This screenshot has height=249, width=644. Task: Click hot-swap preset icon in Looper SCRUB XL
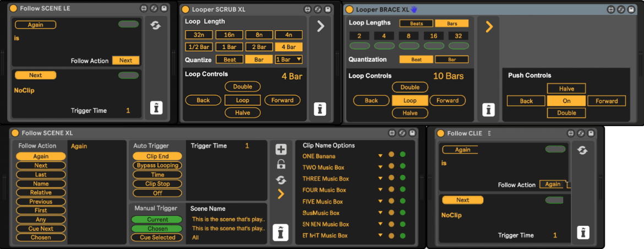click(x=318, y=9)
